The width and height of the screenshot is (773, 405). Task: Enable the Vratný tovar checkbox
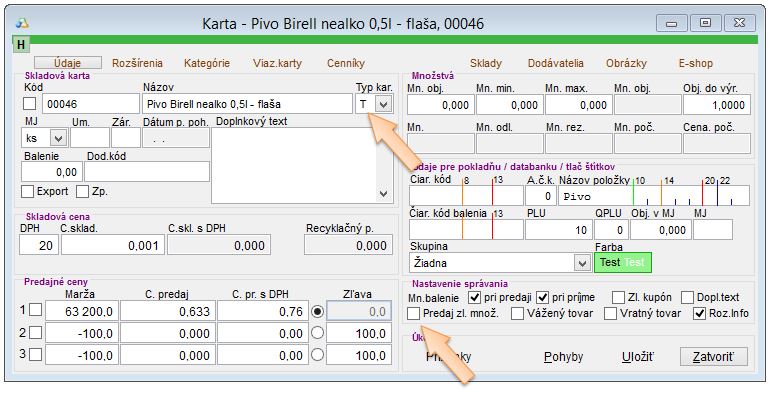point(613,314)
